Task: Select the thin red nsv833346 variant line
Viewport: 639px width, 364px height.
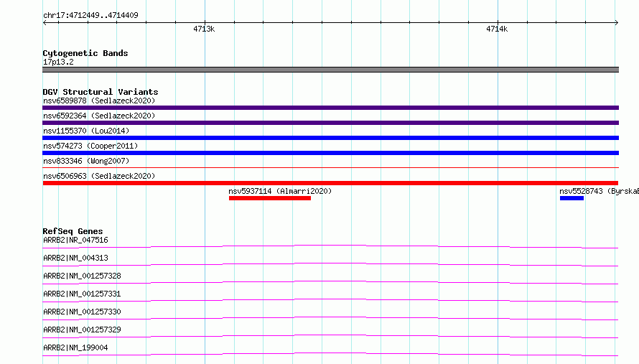Action: coord(330,167)
